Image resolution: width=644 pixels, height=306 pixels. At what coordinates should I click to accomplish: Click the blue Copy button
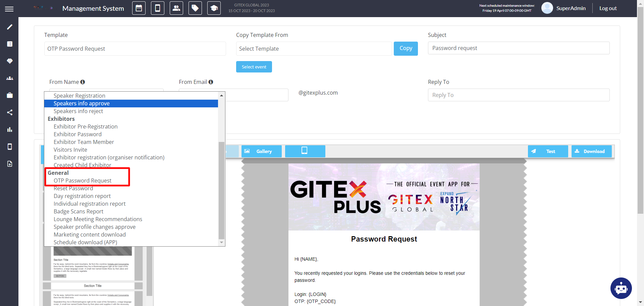tap(406, 49)
